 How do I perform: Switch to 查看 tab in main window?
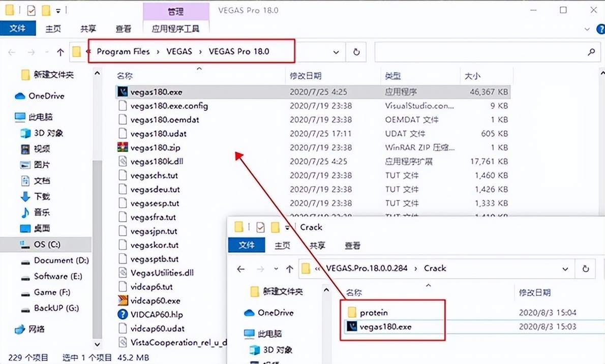pos(123,28)
